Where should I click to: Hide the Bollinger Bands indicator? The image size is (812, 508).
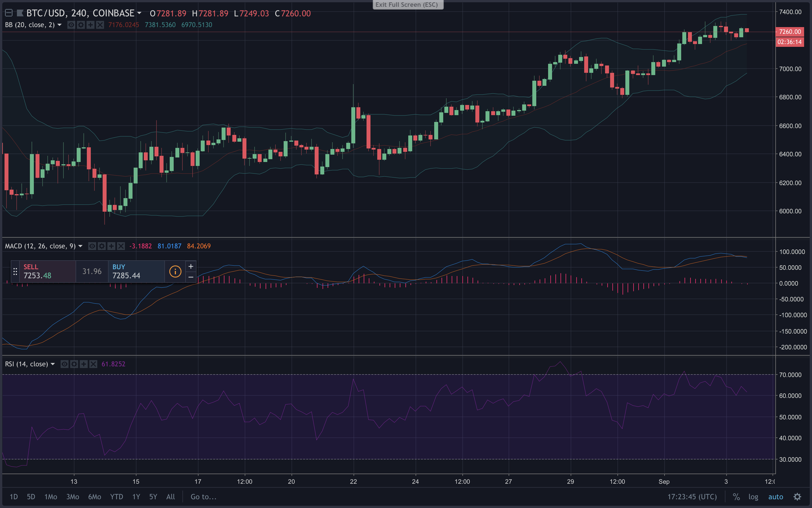point(71,25)
